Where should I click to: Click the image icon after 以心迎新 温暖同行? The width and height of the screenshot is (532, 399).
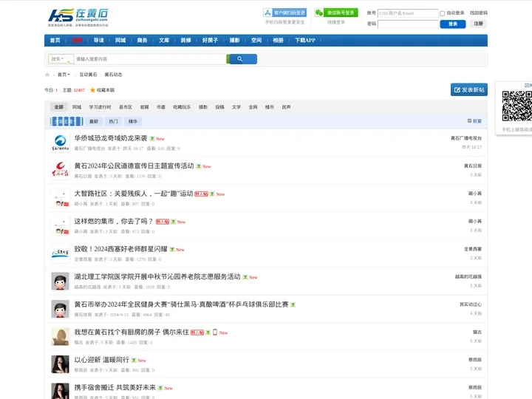134,361
